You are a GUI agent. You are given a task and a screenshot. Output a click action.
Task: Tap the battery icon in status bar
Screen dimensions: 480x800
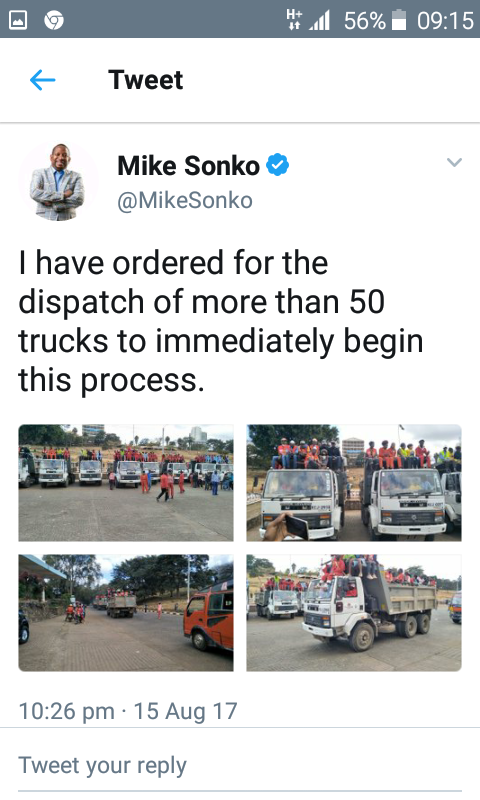pos(399,20)
